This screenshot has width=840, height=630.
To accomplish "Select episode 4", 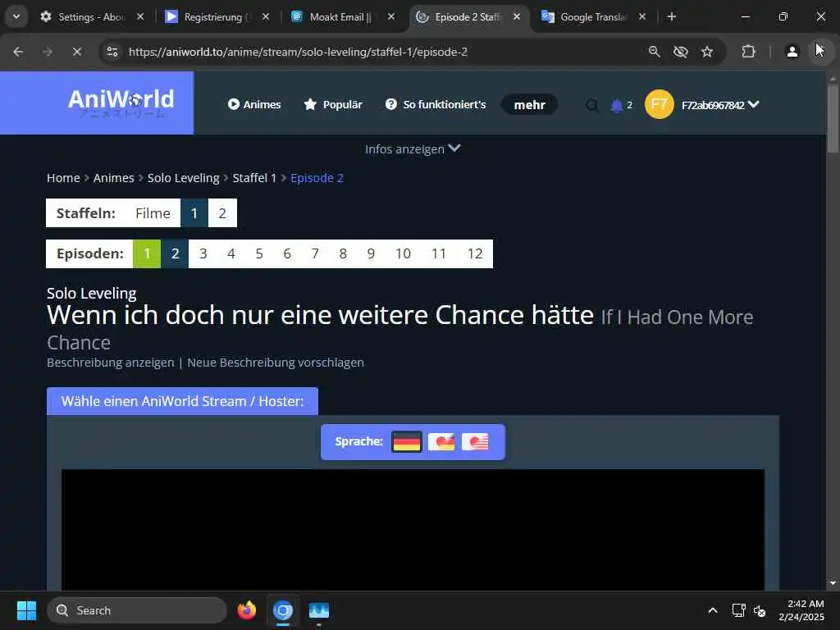I will [231, 254].
